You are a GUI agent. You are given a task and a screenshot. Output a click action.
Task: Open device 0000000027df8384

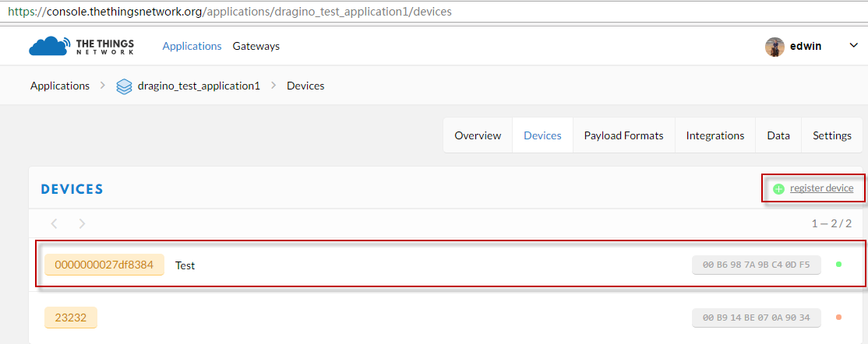[104, 265]
